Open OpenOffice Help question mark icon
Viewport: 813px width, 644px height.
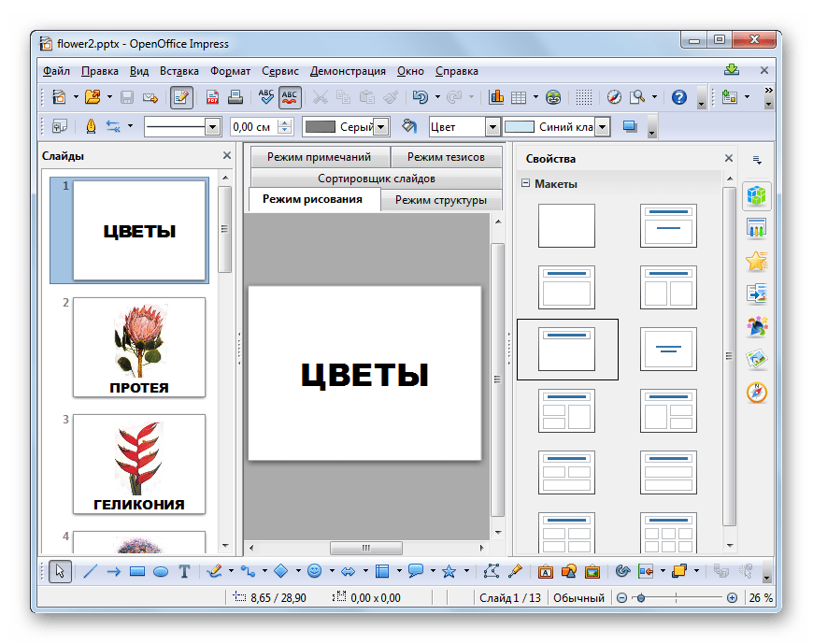tap(678, 97)
